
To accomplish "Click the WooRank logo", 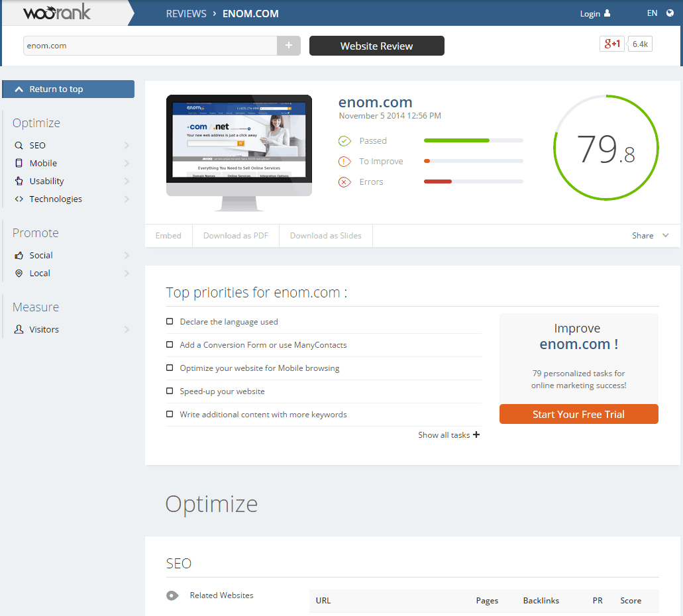I will (57, 12).
